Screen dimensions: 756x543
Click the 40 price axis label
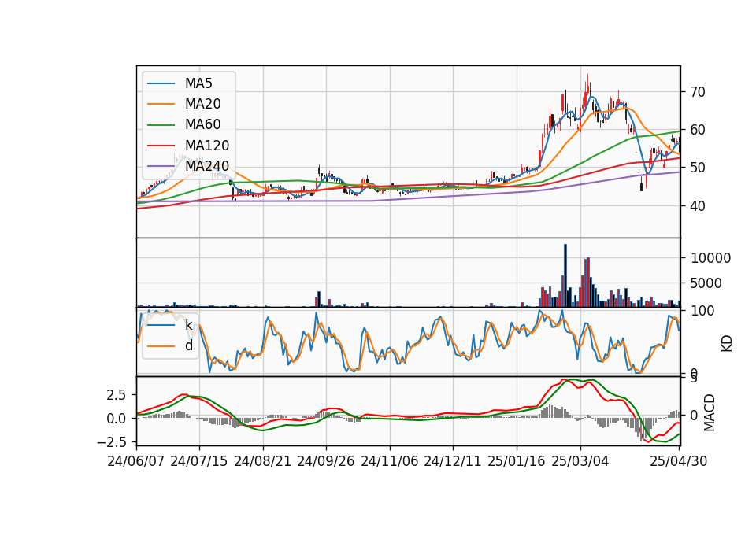(698, 206)
